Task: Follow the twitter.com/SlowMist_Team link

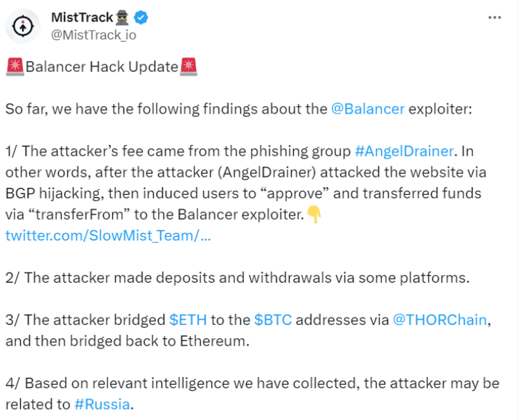Action: pos(108,236)
